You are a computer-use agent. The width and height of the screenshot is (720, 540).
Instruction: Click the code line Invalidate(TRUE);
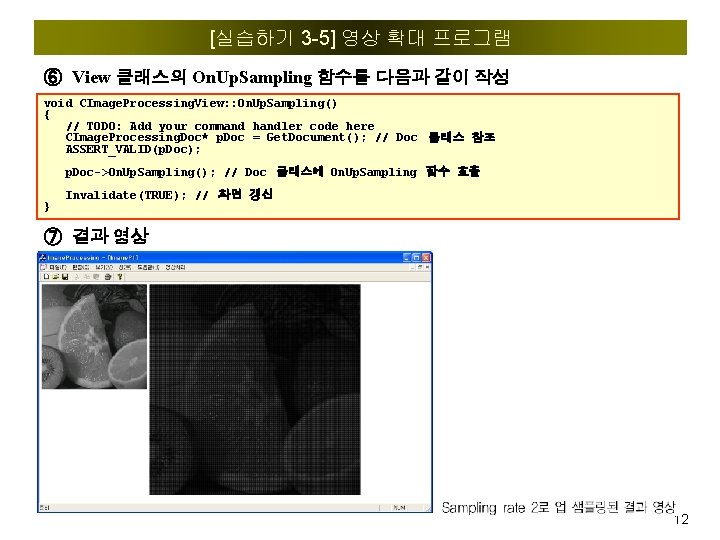pos(169,195)
